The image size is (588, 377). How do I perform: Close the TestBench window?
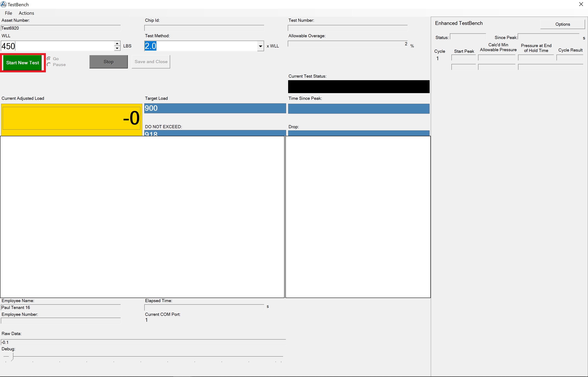581,4
